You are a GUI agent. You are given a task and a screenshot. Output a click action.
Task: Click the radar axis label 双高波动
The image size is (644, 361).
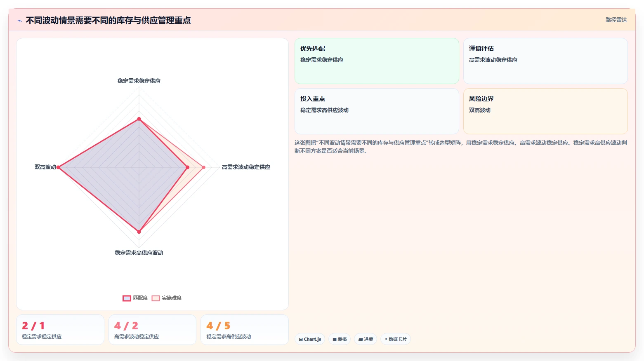coord(45,167)
